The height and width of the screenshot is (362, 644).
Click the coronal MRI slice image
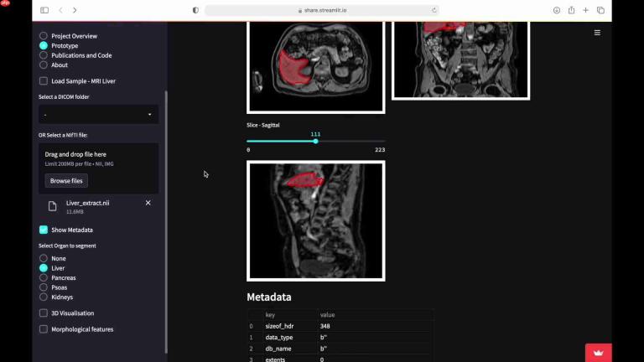pyautogui.click(x=461, y=60)
